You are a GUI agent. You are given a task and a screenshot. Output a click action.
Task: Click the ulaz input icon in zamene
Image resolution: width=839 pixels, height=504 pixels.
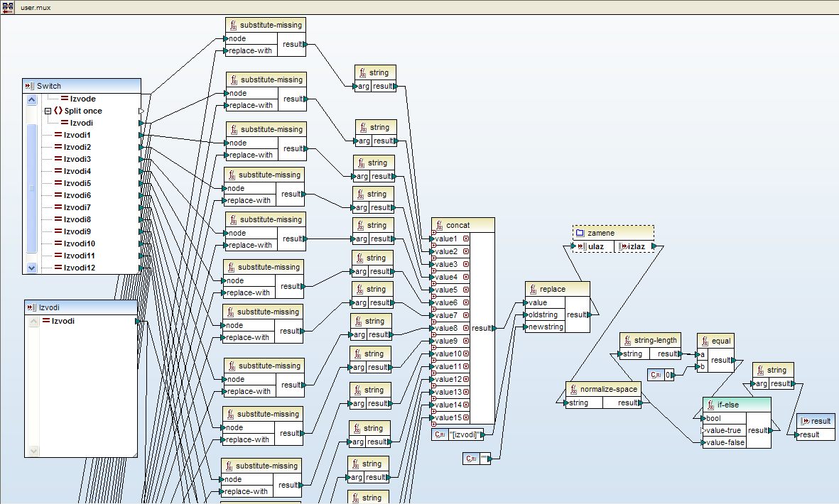tap(582, 246)
